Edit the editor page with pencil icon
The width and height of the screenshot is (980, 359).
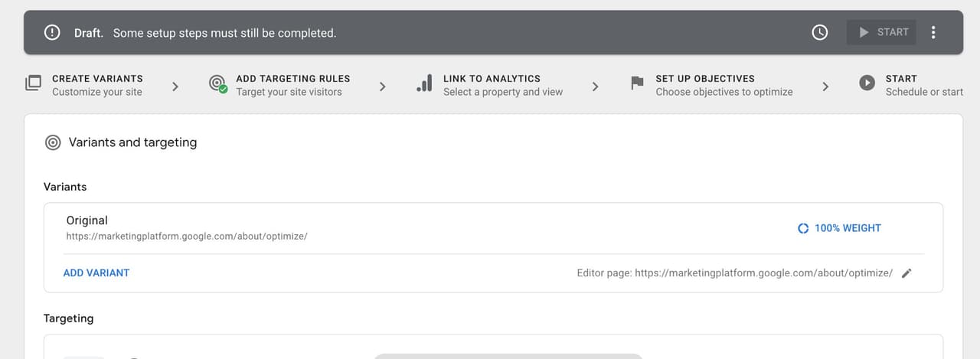906,273
